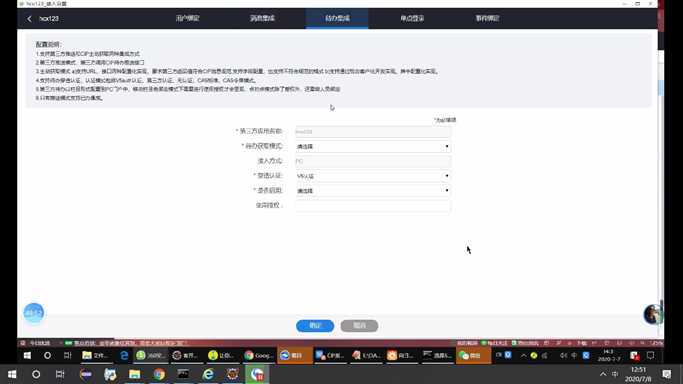The image size is (683, 384).
Task: Go back using arrow beside hcx123
Action: tap(29, 19)
